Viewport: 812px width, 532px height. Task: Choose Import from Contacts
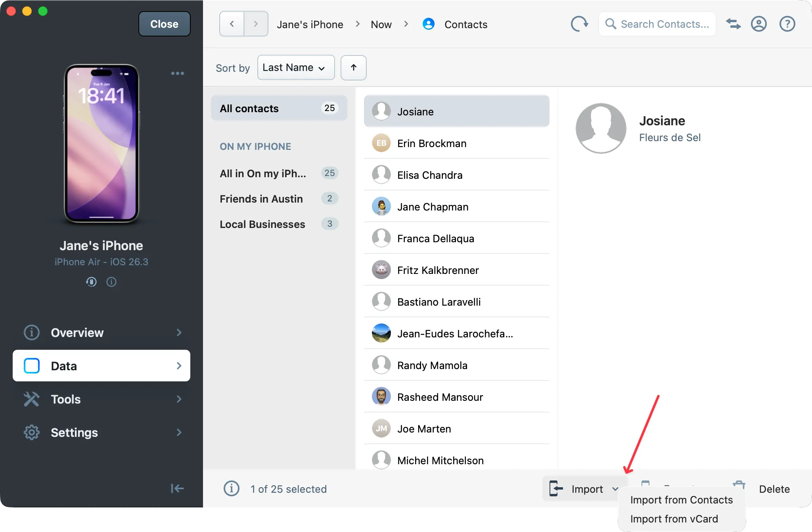tap(681, 500)
